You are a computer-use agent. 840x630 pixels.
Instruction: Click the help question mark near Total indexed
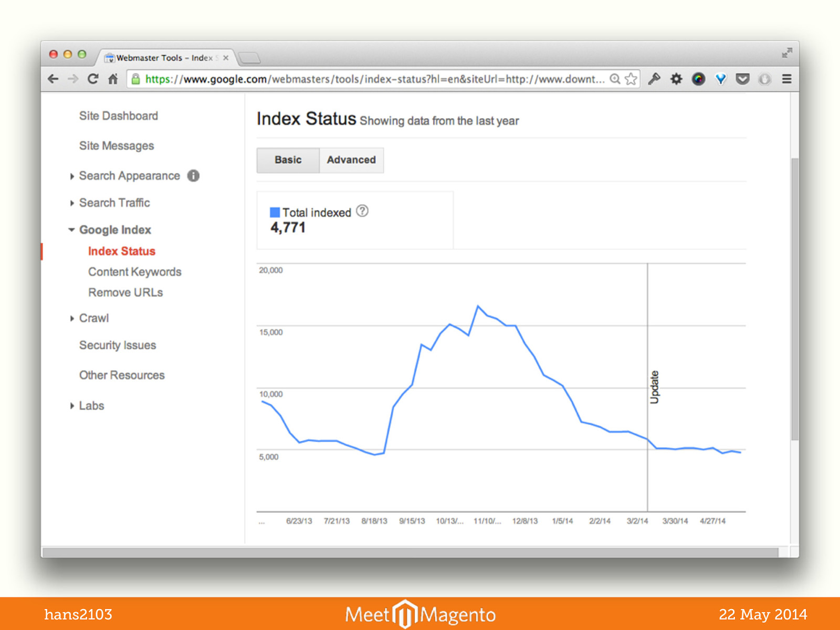[362, 211]
